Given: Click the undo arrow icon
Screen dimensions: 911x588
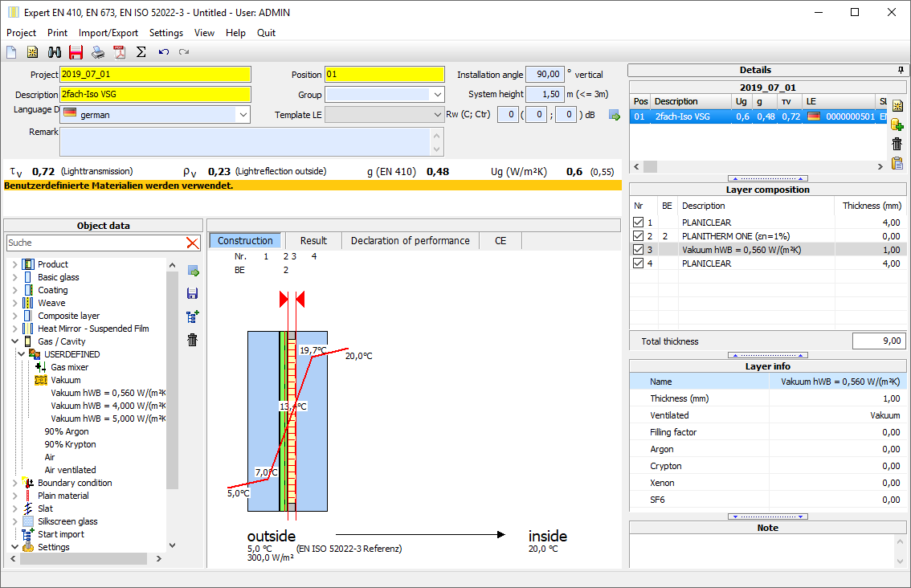Looking at the screenshot, I should click(x=164, y=52).
